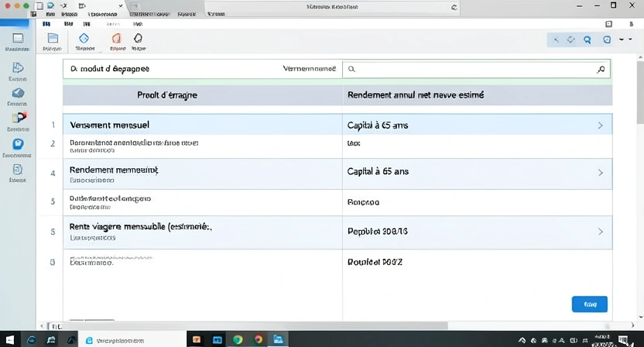Click inside the search input field

coord(476,69)
